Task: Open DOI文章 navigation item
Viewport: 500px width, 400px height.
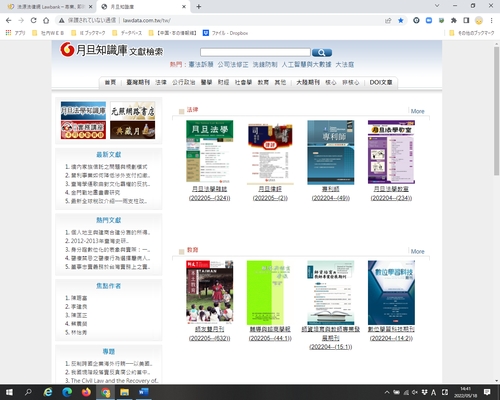Action: tap(381, 82)
